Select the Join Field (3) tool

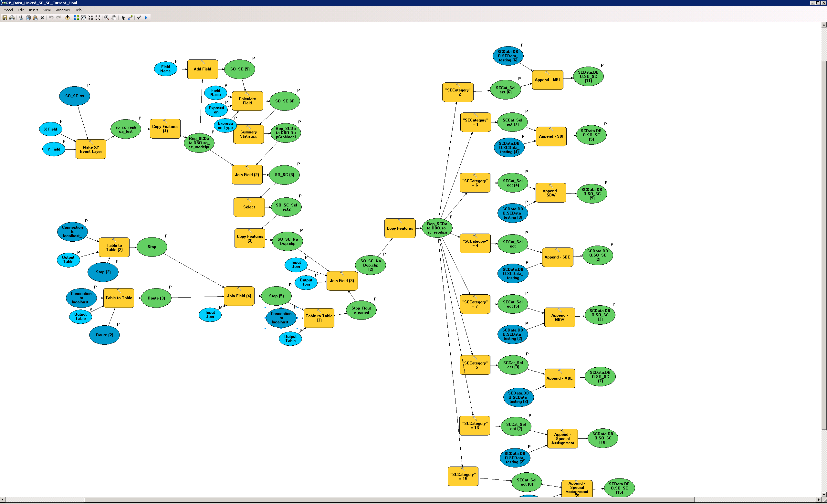(x=342, y=281)
